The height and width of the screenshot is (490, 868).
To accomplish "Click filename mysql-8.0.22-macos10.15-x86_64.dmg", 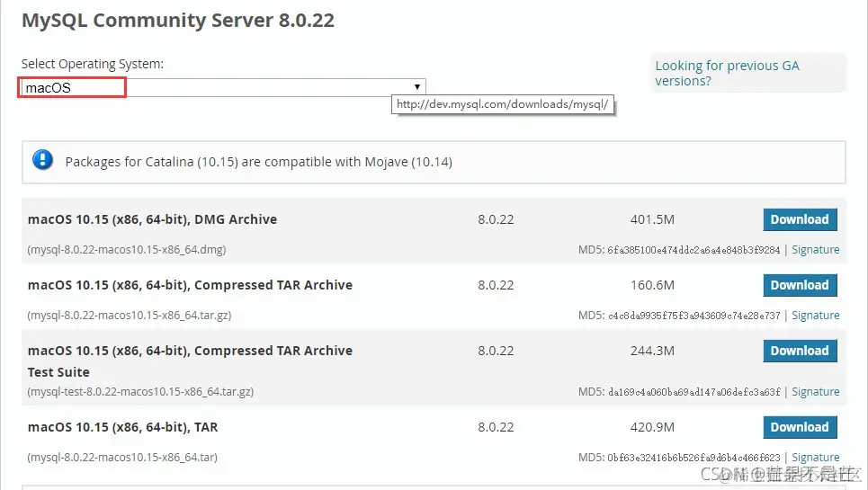I will point(127,249).
